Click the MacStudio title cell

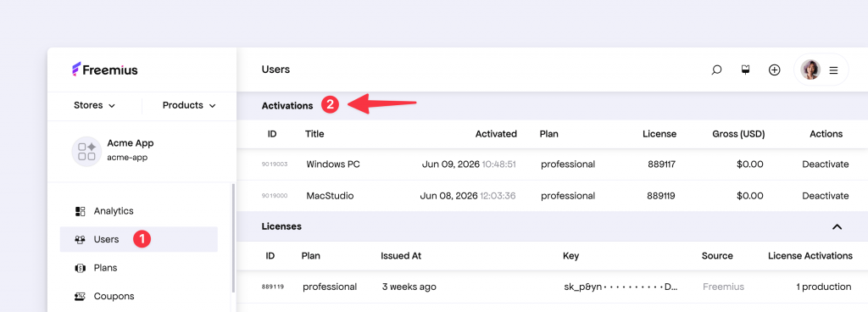(x=330, y=196)
